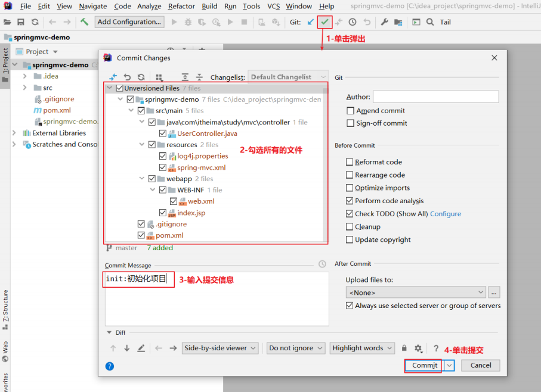The image size is (541, 392).
Task: Expand External Libraries in Project tree
Action: (14, 133)
